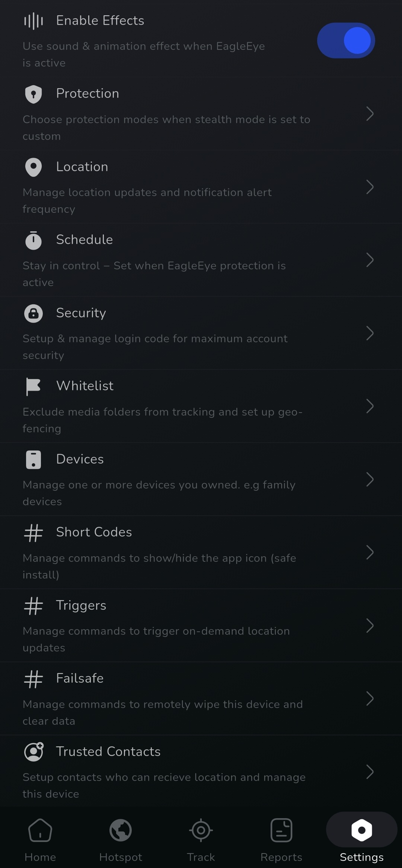Tap the Enable Effects sound wave icon
Screen dimensions: 402x868
pos(33,21)
